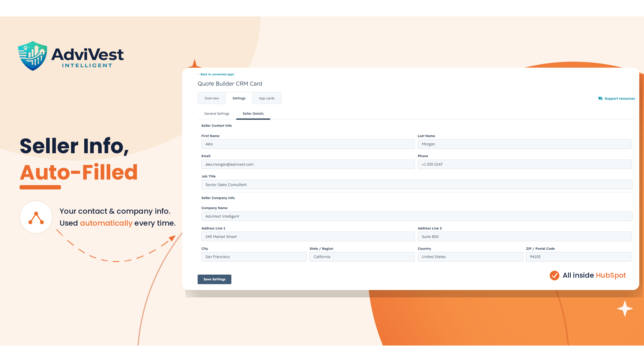Click the orange share-nodes circle icon

pos(36,217)
